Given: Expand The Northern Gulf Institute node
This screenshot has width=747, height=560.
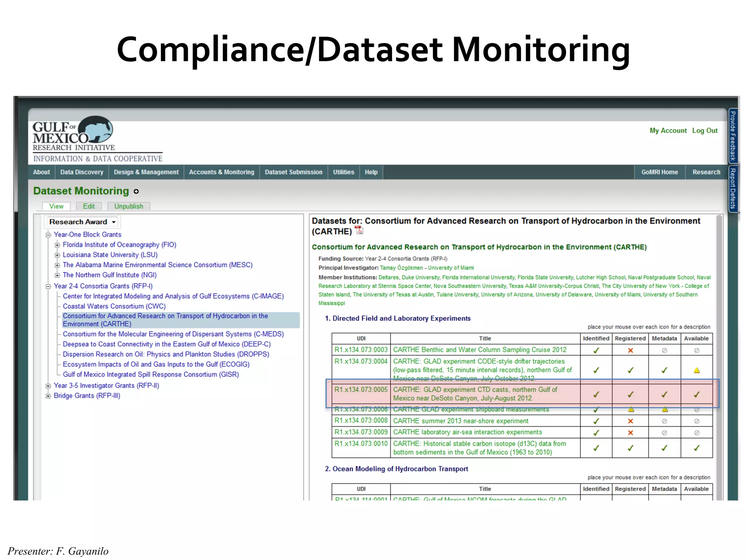Looking at the screenshot, I should pyautogui.click(x=57, y=275).
